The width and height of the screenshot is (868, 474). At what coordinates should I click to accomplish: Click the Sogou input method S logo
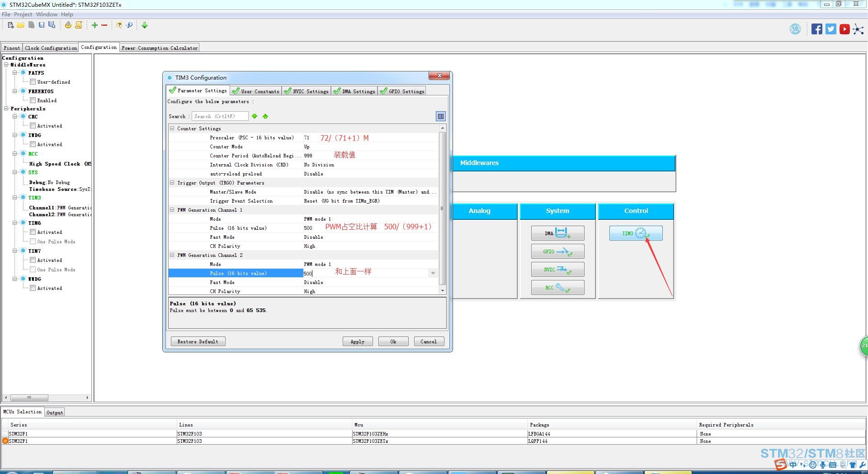780,464
